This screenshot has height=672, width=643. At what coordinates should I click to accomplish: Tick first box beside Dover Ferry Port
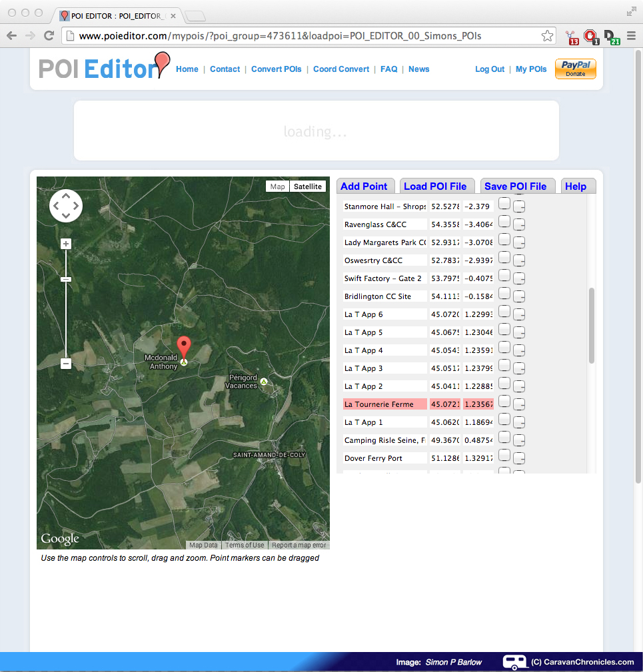(x=504, y=455)
